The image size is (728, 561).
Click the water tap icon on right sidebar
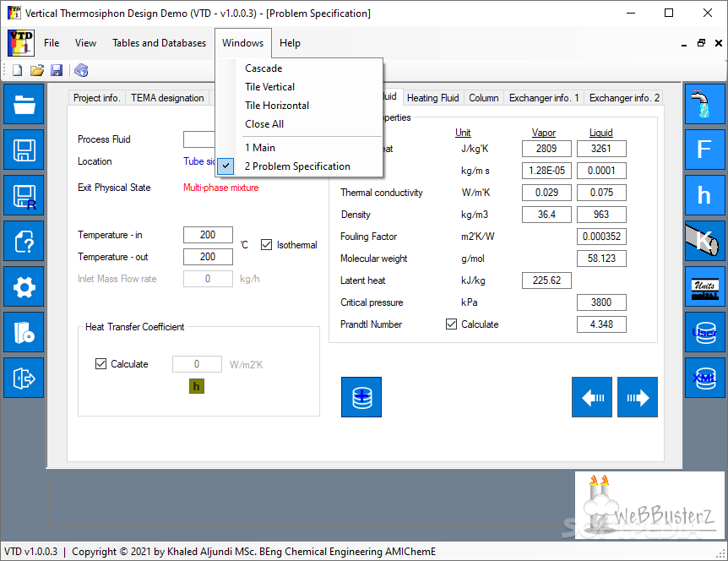coord(705,104)
